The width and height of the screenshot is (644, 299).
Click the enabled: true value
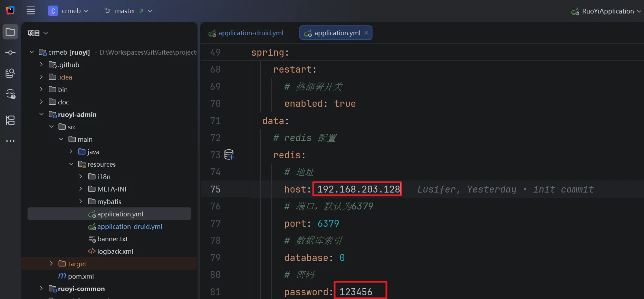[x=345, y=104]
